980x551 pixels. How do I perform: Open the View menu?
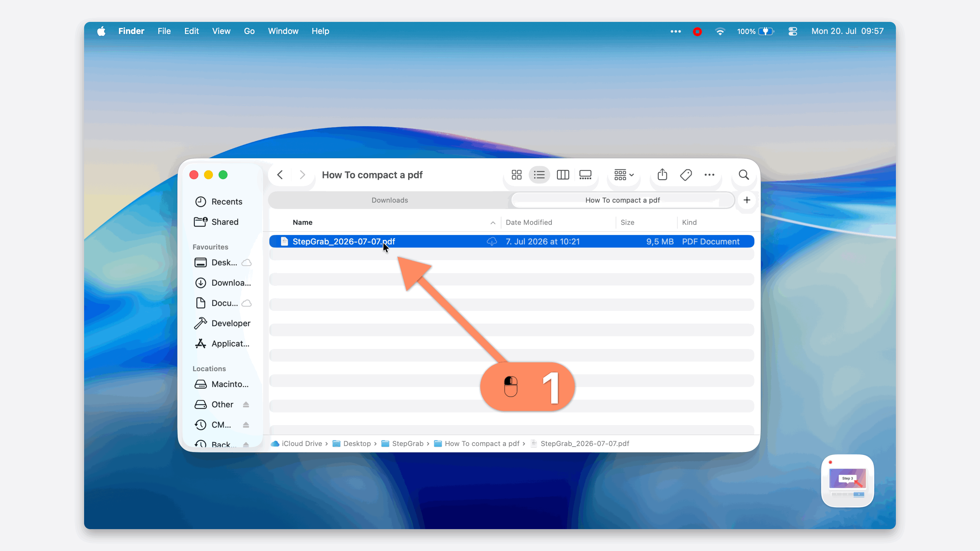[x=222, y=31]
